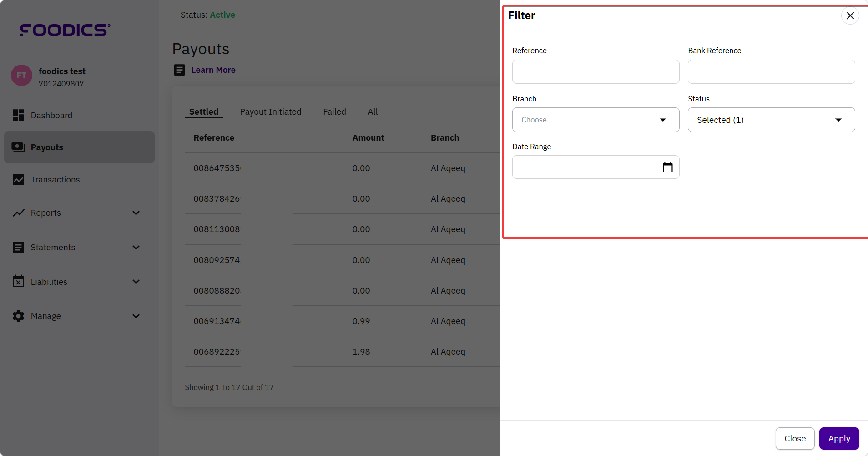Click the Reports trend-line icon
Viewport: 868px width, 456px height.
(x=18, y=213)
